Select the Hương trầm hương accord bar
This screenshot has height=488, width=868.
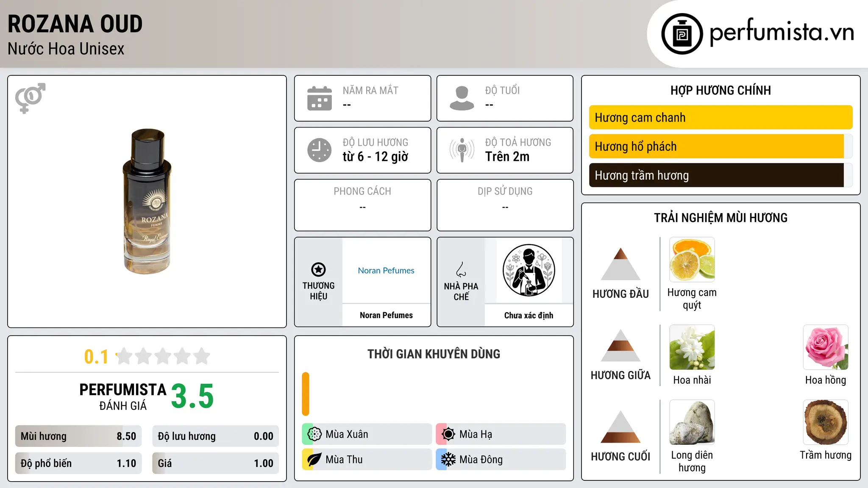click(x=721, y=175)
